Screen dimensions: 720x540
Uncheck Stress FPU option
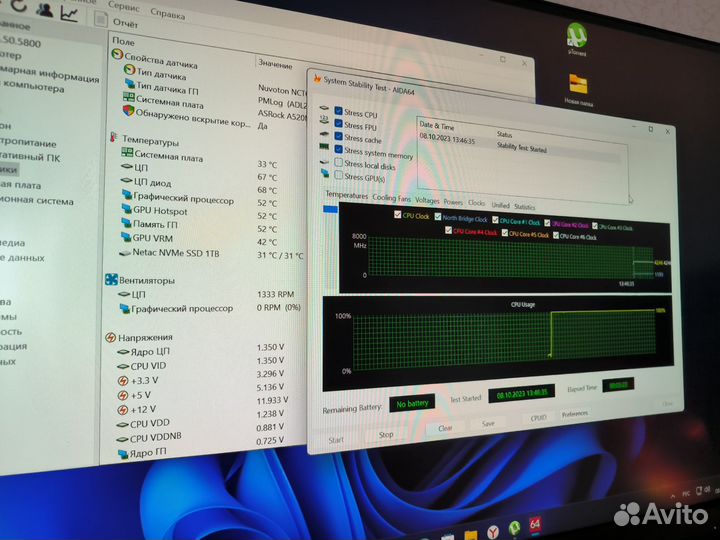[x=338, y=124]
